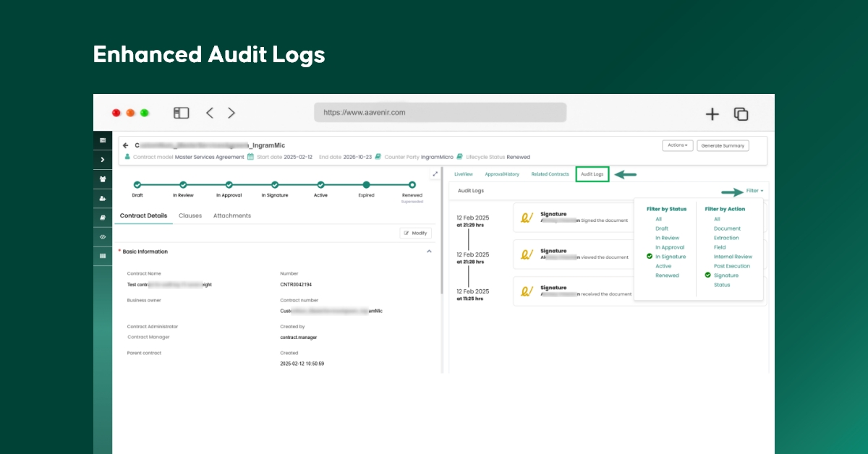Click the In Approval stage marker

[x=229, y=185]
